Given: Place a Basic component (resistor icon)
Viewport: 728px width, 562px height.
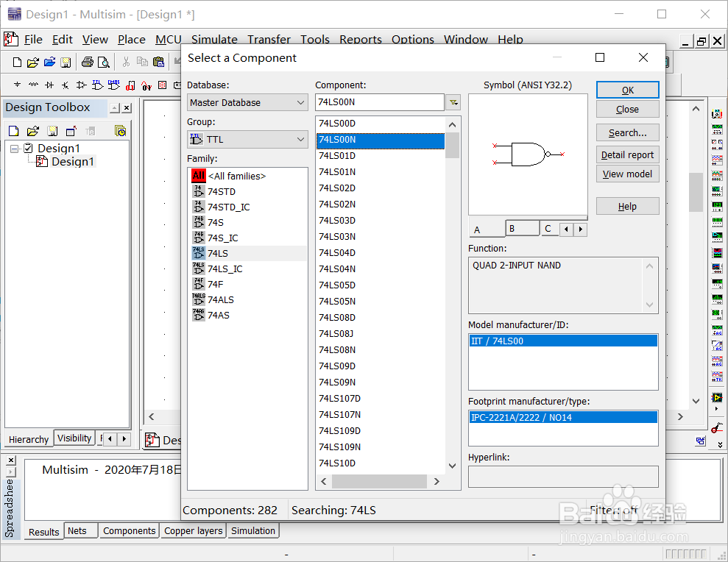Looking at the screenshot, I should pos(33,85).
